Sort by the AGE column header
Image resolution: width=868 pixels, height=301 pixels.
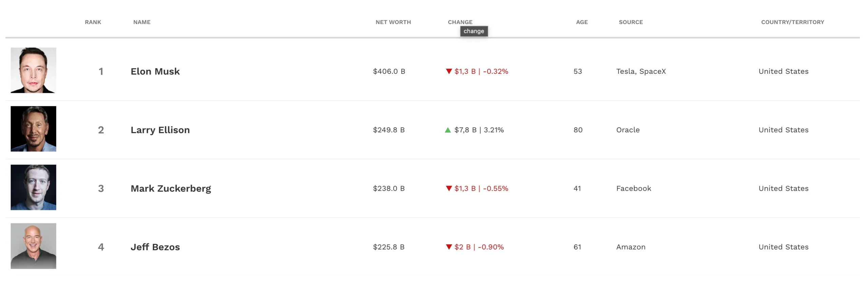581,22
